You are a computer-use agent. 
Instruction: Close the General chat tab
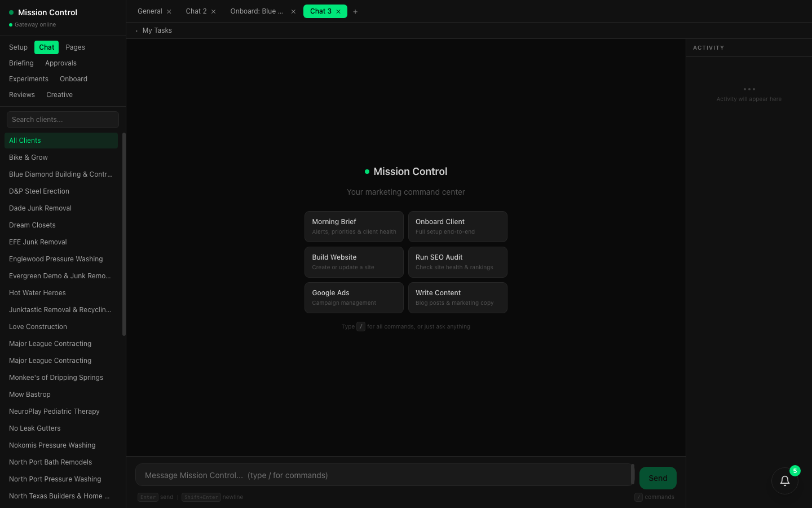click(169, 11)
